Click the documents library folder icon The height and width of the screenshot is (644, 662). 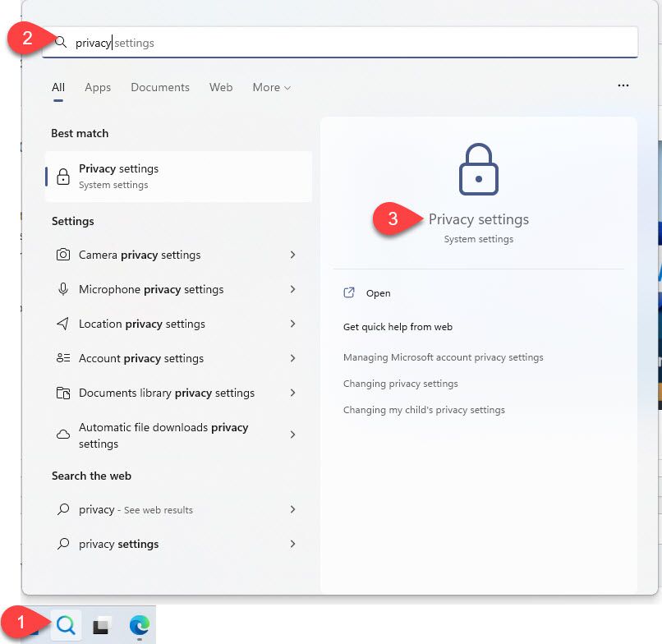click(63, 393)
